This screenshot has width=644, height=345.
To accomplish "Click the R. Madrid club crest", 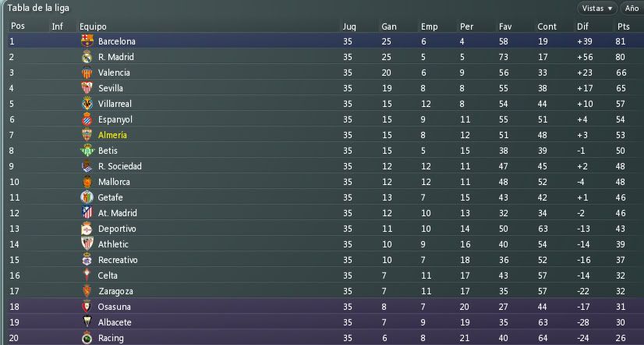I will point(87,57).
